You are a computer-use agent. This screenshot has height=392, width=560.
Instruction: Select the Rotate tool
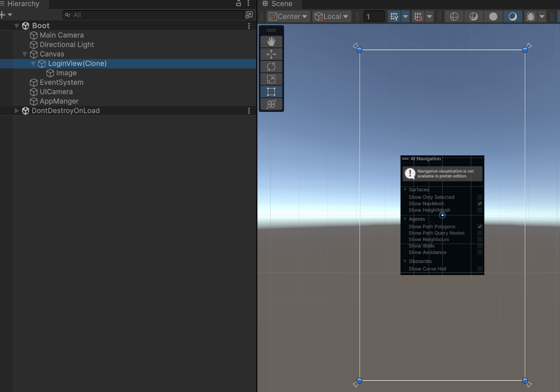click(271, 67)
